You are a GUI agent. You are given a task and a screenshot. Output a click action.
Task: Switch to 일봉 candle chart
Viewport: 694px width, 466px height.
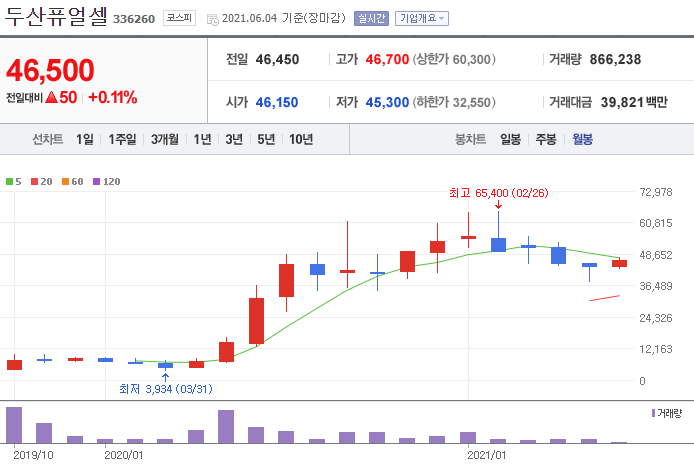(x=510, y=139)
